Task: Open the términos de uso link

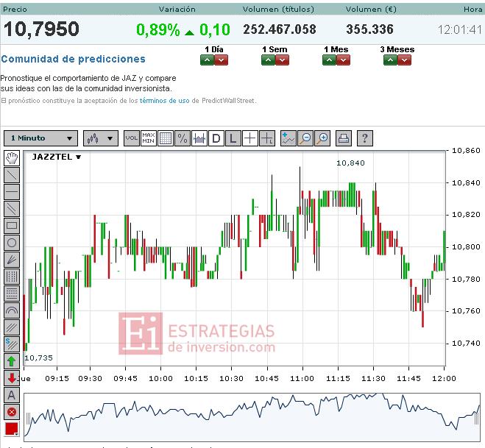Action: pos(165,101)
